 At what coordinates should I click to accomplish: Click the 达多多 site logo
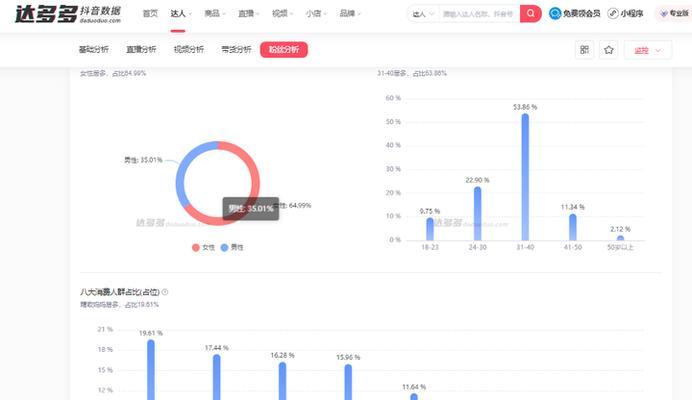click(68, 14)
